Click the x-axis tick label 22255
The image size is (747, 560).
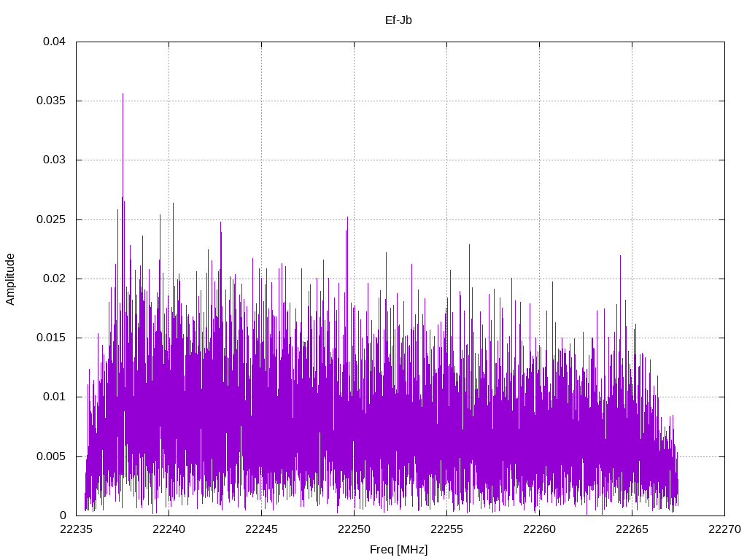tap(447, 529)
